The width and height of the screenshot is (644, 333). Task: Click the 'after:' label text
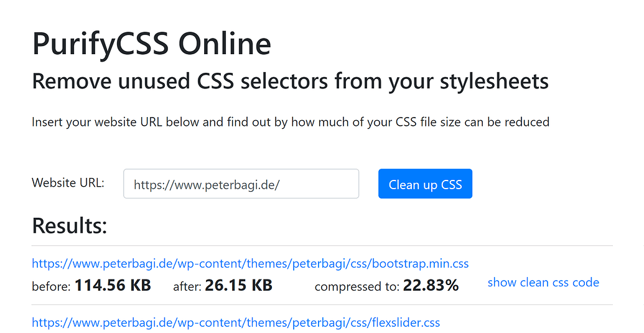tap(186, 287)
